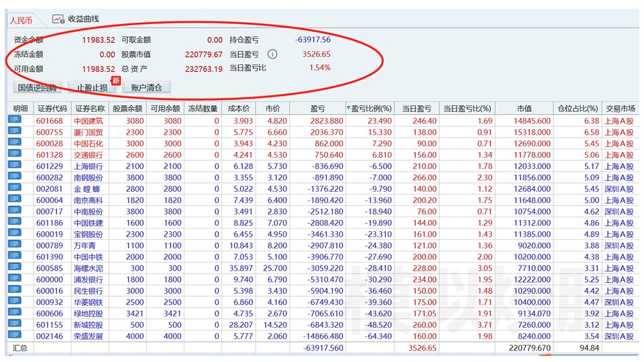
Task: Open details icon for 上海银行 row
Action: [14, 165]
